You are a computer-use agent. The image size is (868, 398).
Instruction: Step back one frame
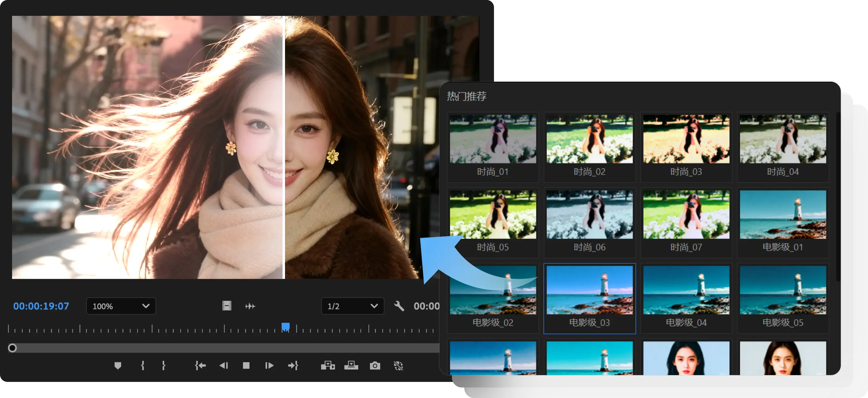(223, 366)
